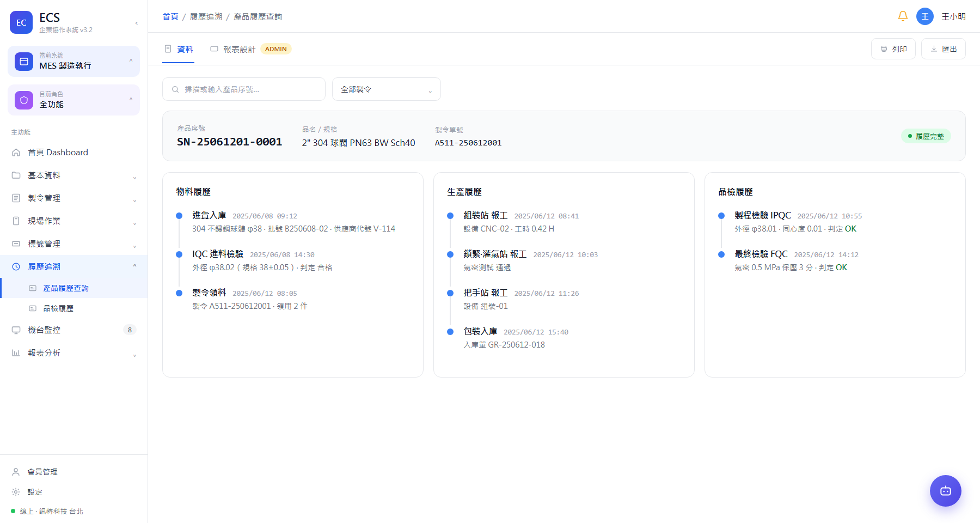The image size is (980, 523).
Task: Click the 全功能 role icon
Action: click(24, 100)
